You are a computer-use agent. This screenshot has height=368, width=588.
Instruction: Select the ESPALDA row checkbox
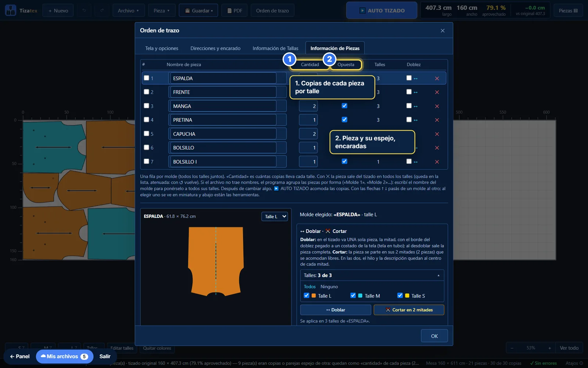[x=147, y=78]
